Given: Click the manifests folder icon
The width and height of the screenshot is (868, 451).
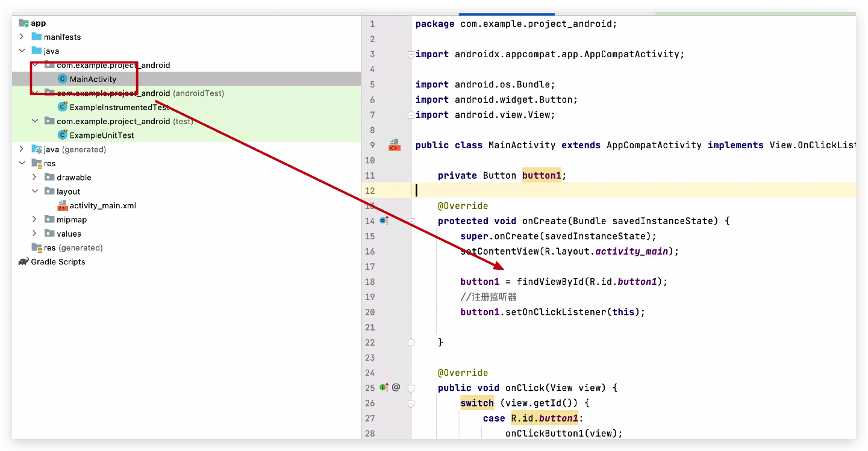Looking at the screenshot, I should [x=37, y=37].
